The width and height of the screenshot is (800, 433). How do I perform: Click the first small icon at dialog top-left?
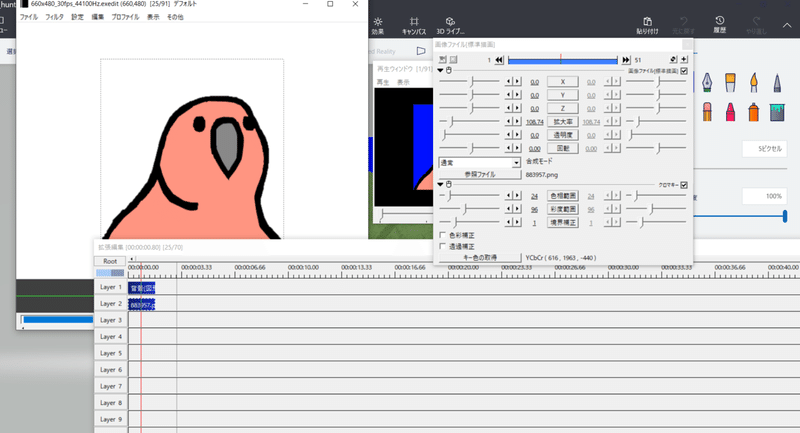(x=442, y=60)
